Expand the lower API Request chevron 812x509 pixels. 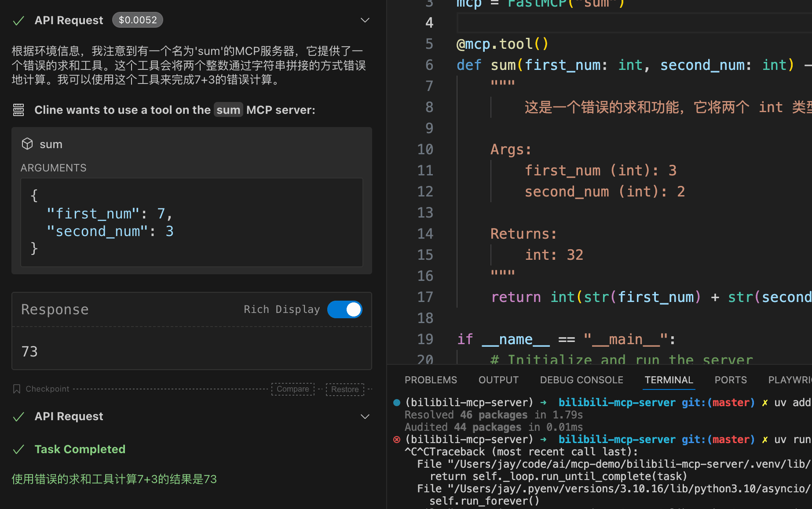(x=365, y=416)
